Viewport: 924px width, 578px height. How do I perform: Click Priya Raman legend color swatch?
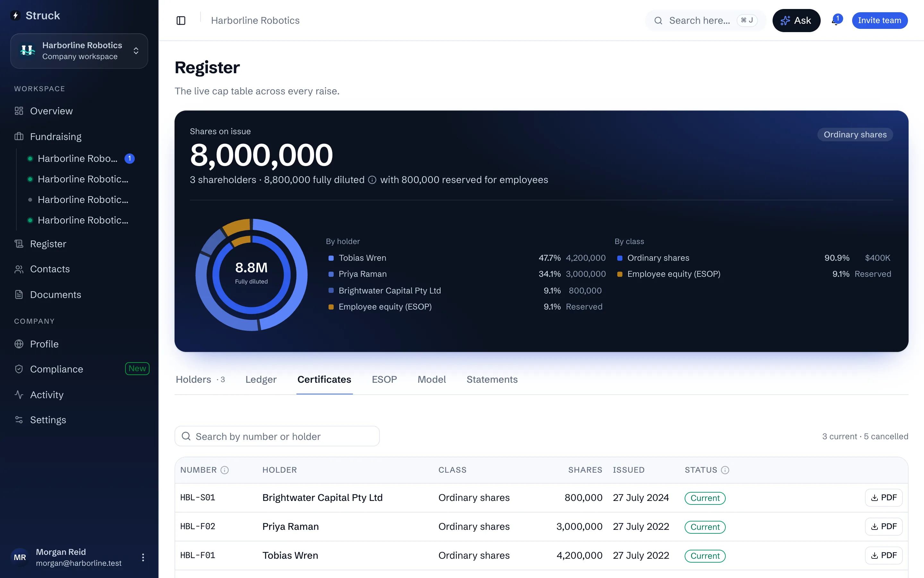coord(331,274)
